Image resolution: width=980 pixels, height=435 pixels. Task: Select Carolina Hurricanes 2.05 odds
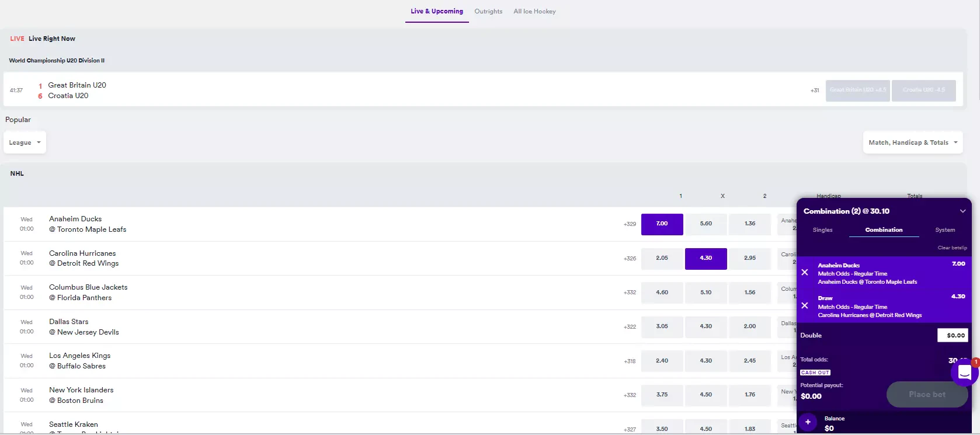click(662, 259)
